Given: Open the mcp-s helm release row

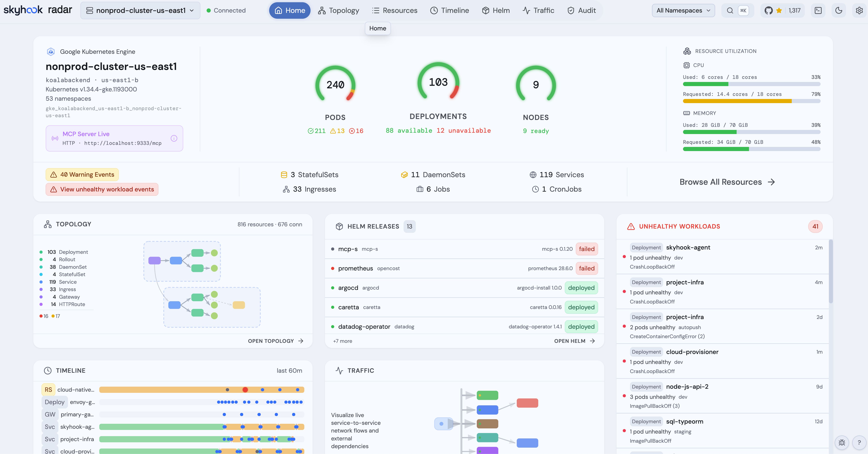Looking at the screenshot, I should [x=464, y=249].
